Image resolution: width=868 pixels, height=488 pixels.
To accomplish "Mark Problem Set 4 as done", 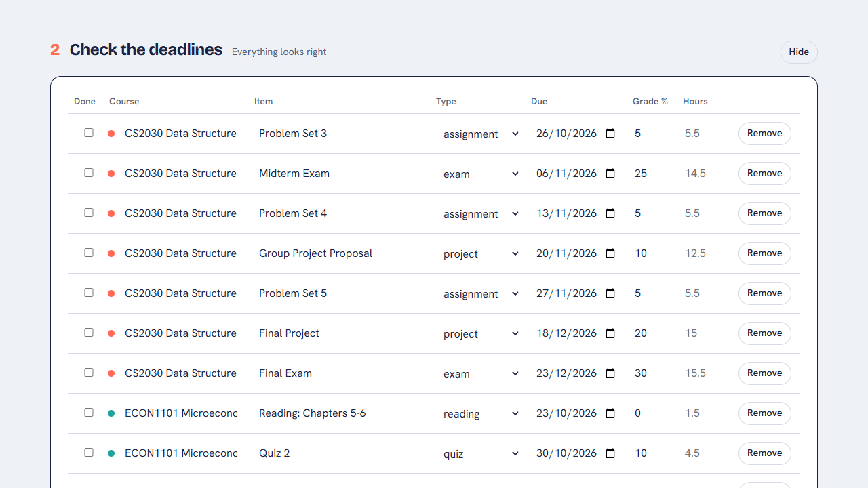I will (x=89, y=213).
